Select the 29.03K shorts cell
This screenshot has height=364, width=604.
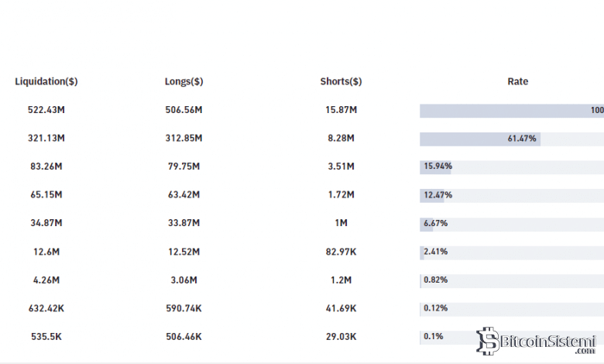tap(341, 337)
